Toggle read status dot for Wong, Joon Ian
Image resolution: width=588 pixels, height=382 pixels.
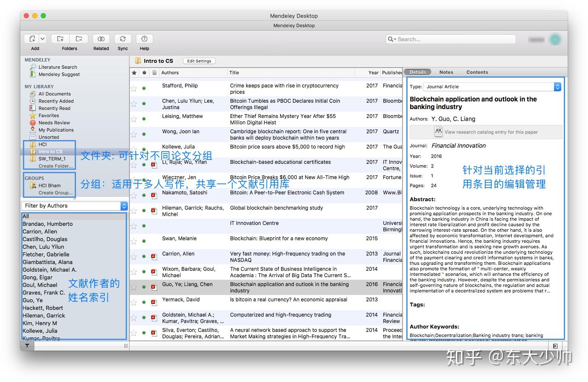(144, 134)
